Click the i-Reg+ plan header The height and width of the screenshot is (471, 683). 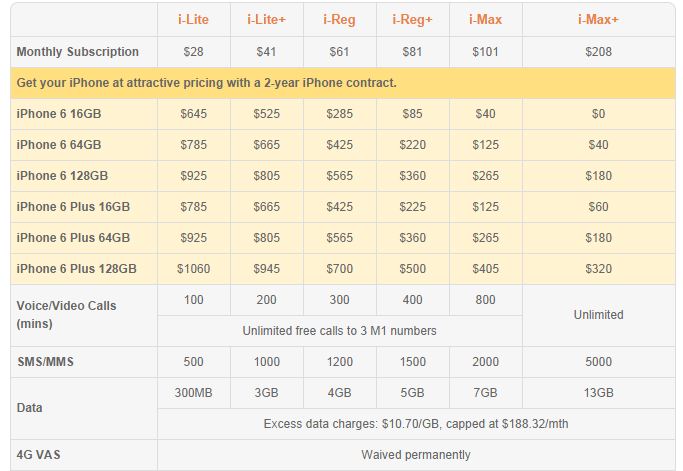pyautogui.click(x=412, y=20)
